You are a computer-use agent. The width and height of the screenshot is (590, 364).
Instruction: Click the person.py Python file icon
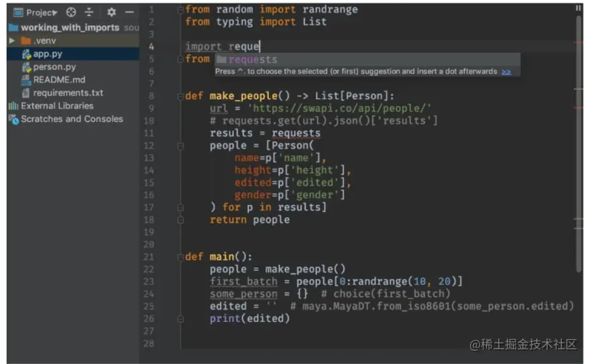[26, 67]
